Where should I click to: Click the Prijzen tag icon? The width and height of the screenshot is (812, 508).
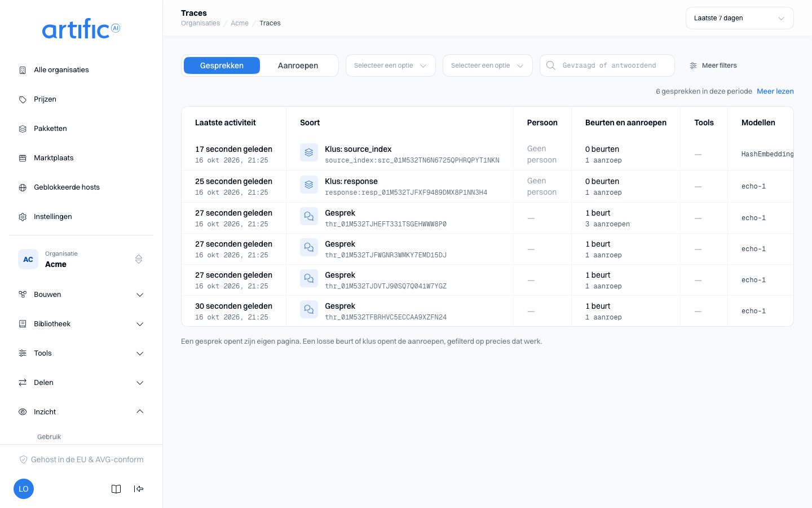(x=23, y=99)
